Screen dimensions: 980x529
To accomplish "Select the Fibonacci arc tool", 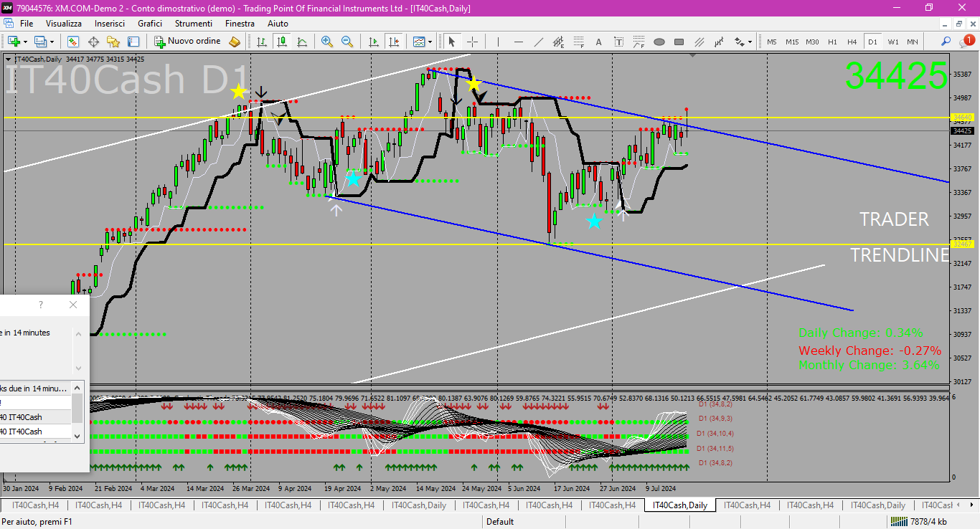I will click(639, 42).
